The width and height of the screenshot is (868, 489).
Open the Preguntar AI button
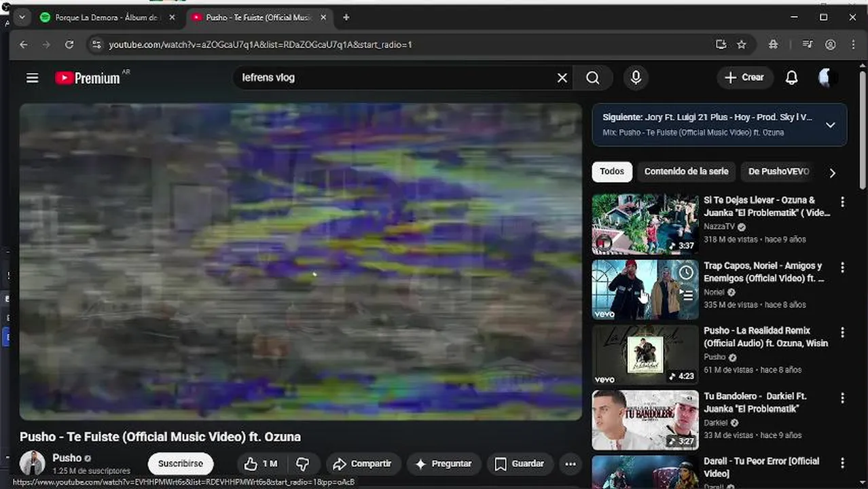click(444, 464)
